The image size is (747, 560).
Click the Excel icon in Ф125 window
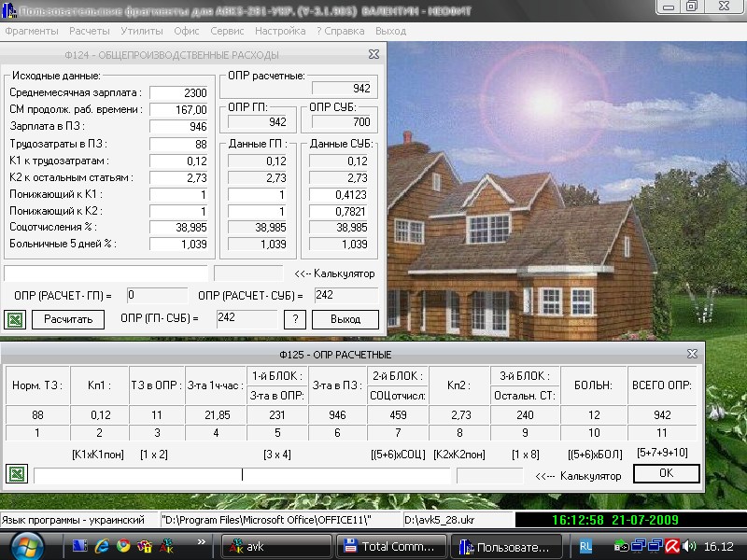click(15, 474)
